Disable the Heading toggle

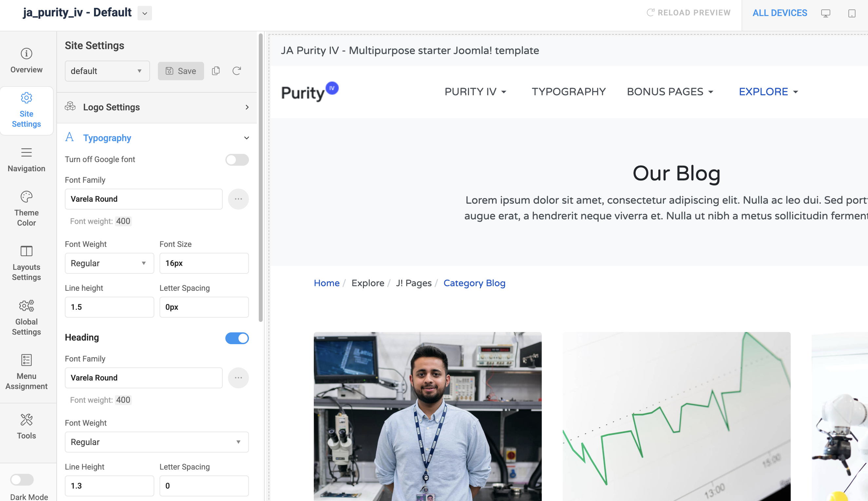tap(237, 338)
